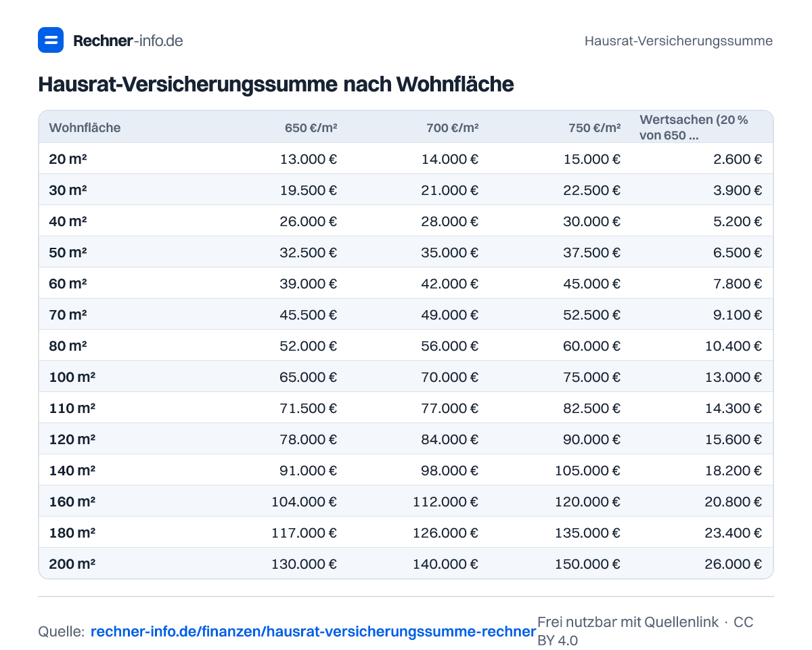812x650 pixels.
Task: Select the 200 m² row label
Action: pos(72,564)
